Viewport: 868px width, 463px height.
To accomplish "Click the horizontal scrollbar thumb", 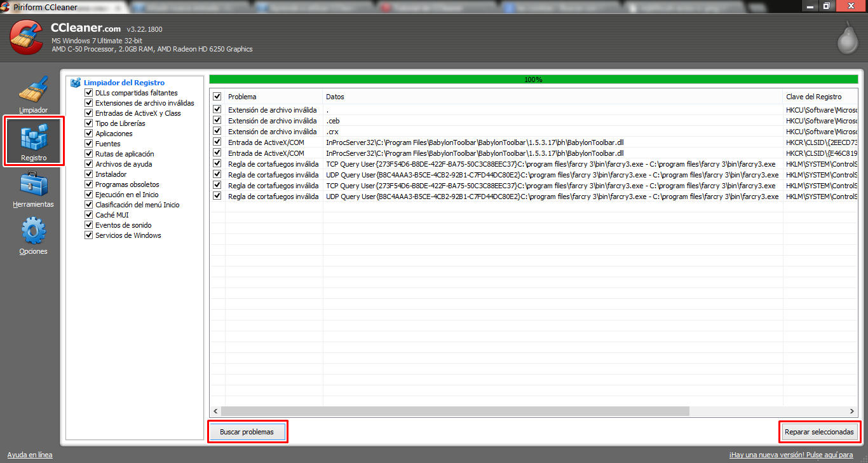I will pyautogui.click(x=455, y=411).
